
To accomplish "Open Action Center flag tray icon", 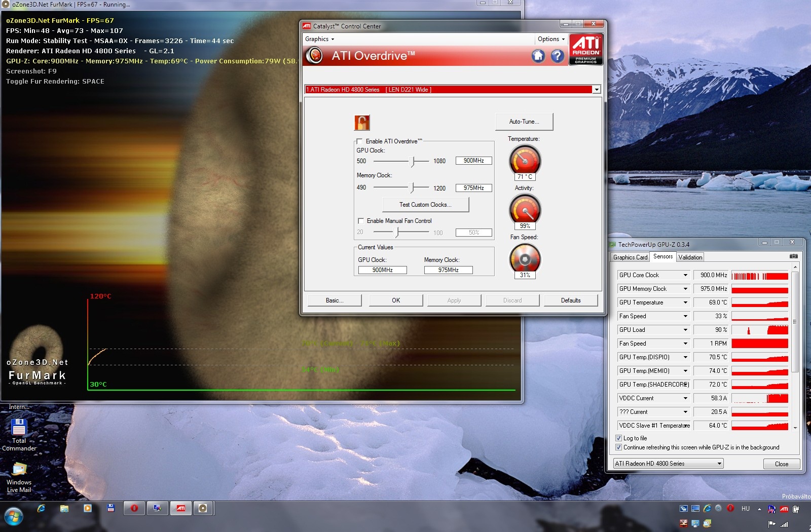I will click(x=772, y=524).
